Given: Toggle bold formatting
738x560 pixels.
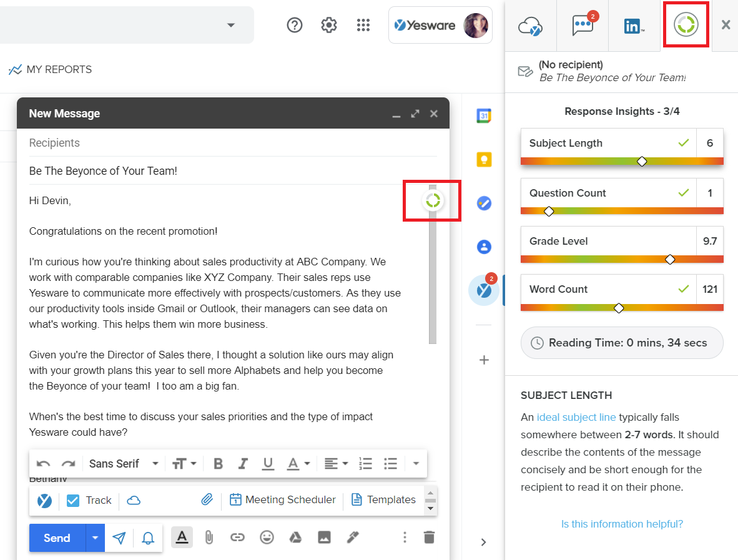Looking at the screenshot, I should coord(218,464).
